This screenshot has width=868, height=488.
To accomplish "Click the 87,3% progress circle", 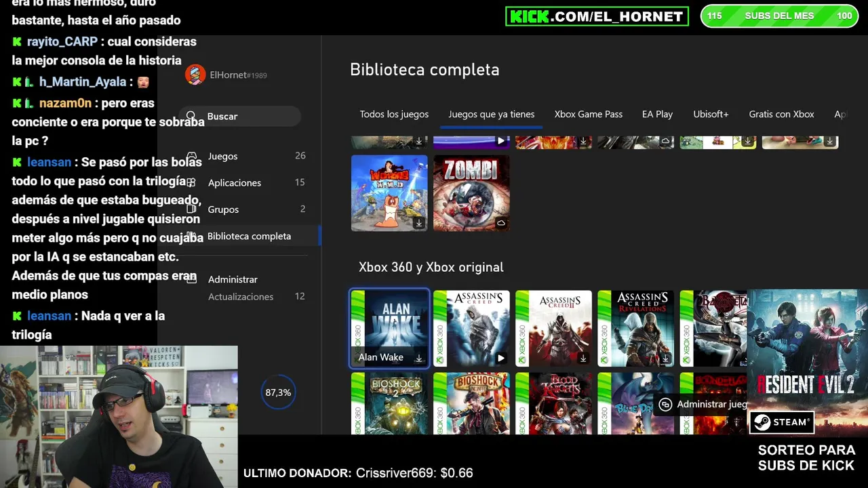I will (x=278, y=392).
